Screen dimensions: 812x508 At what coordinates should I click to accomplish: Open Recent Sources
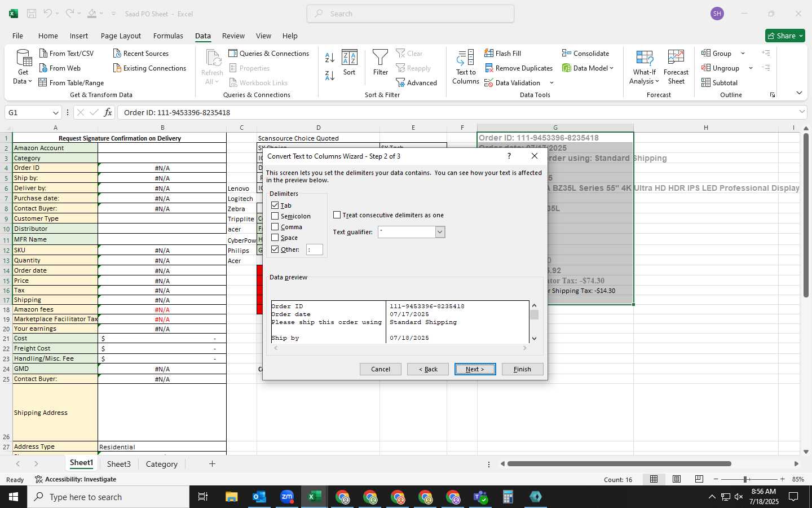point(140,53)
